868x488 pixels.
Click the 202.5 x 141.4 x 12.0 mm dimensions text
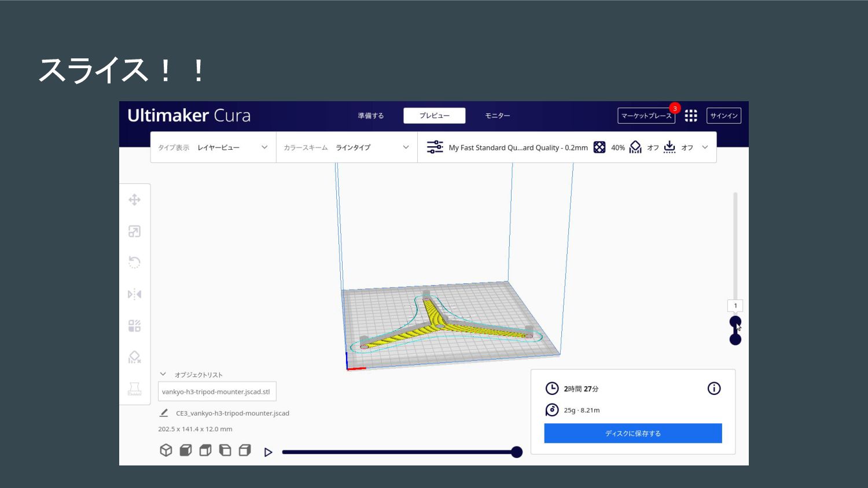click(195, 429)
